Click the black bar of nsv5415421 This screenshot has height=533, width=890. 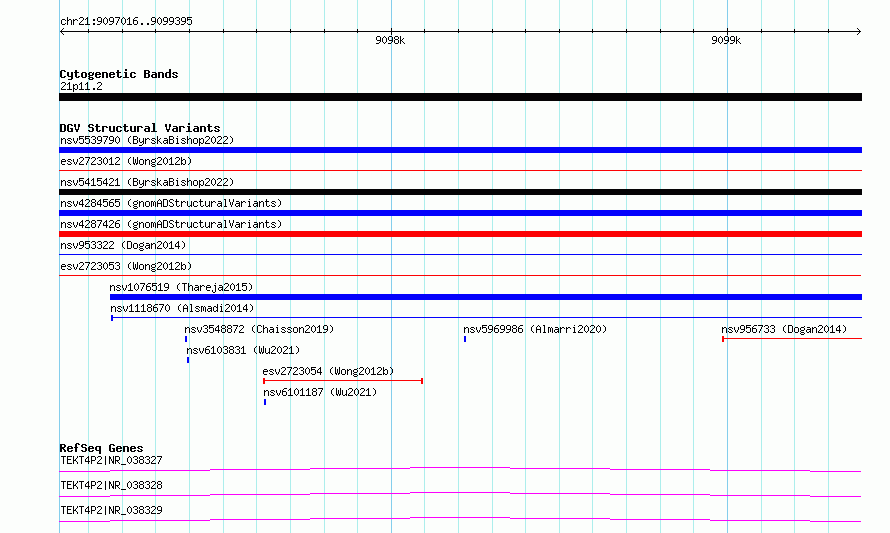pos(460,192)
